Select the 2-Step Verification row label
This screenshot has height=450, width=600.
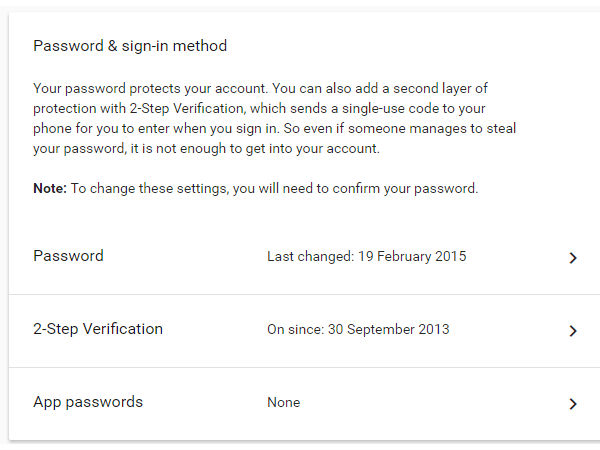(x=98, y=329)
